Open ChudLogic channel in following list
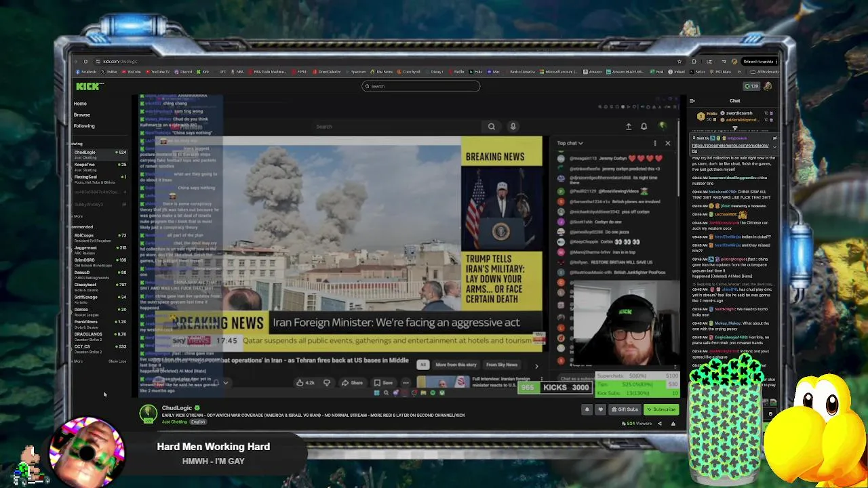The height and width of the screenshot is (488, 868). point(100,154)
